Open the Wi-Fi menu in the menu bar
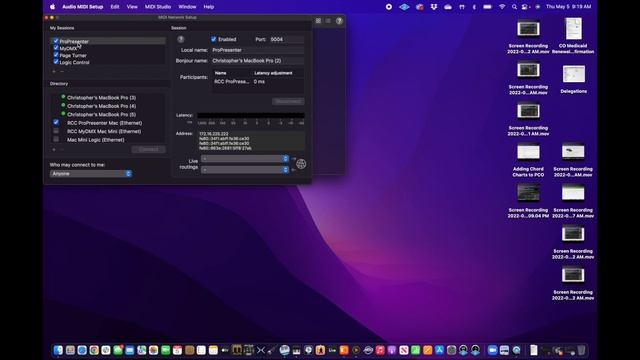 coord(502,7)
